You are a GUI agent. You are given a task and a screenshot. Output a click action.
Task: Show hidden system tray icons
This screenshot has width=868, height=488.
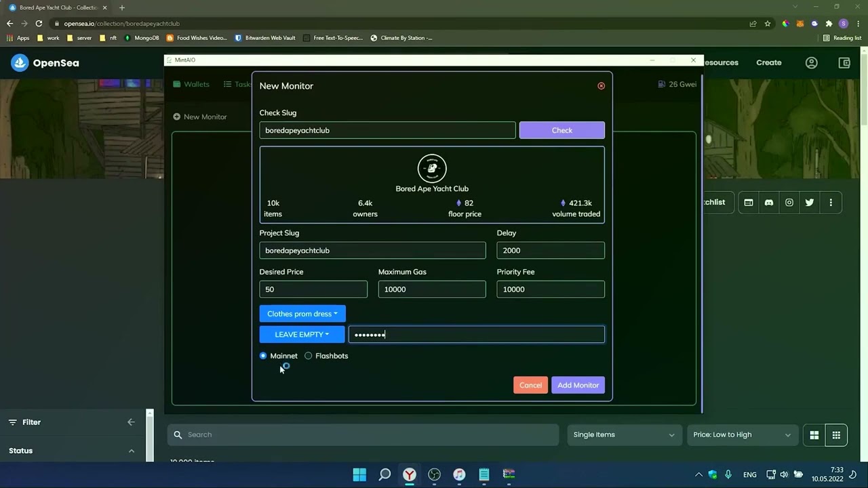point(698,474)
